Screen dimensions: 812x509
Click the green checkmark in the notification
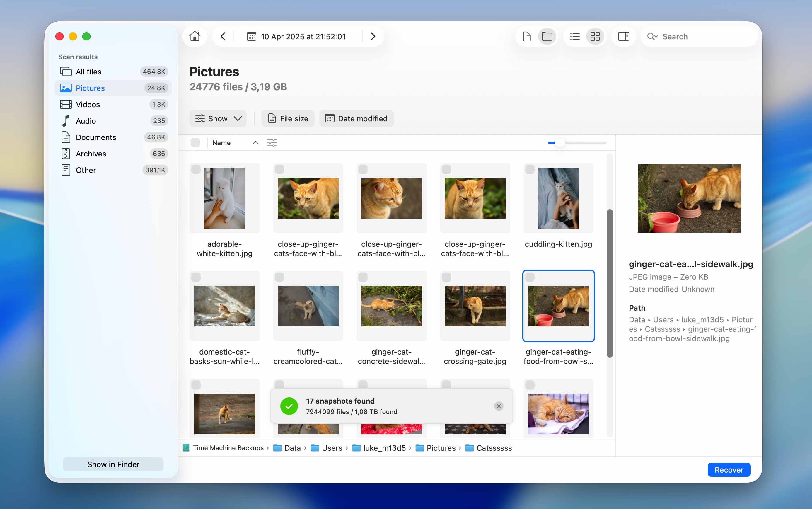[x=289, y=406]
